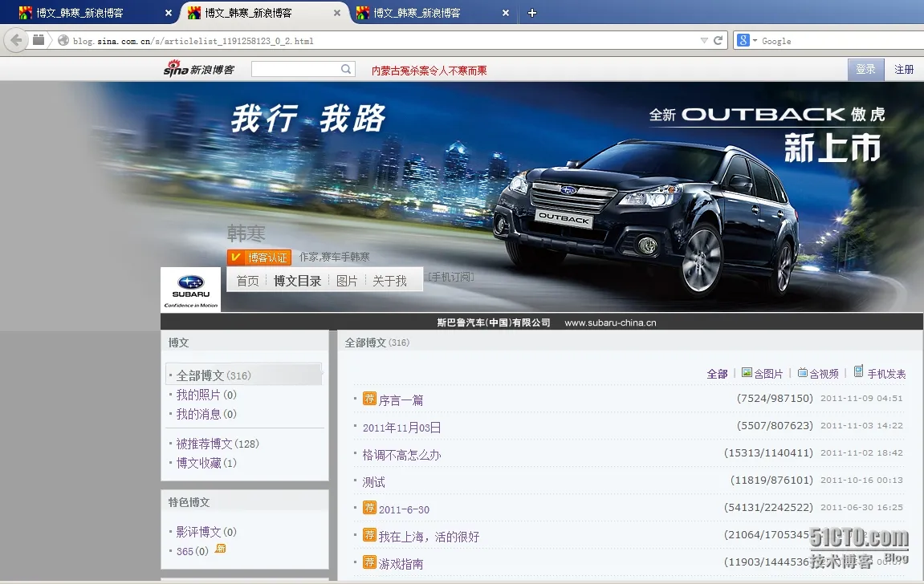The width and height of the screenshot is (924, 584).
Task: Select 我的消息 (0) in sidebar
Action: pos(206,415)
